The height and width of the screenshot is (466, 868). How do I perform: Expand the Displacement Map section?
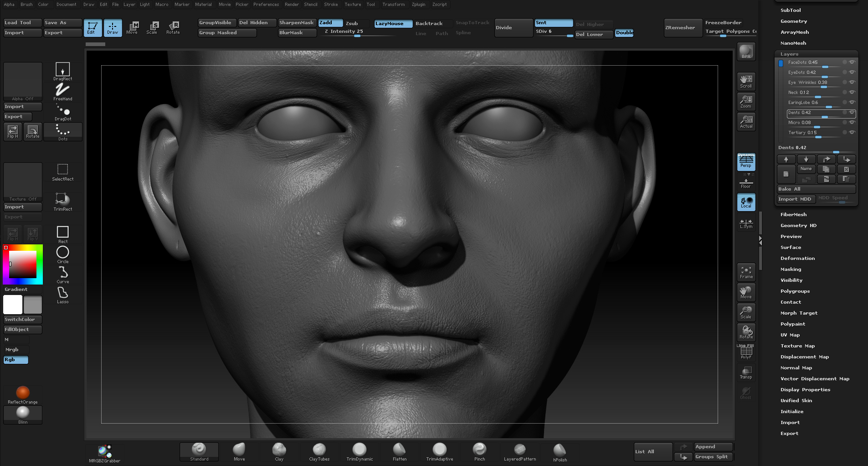click(805, 357)
